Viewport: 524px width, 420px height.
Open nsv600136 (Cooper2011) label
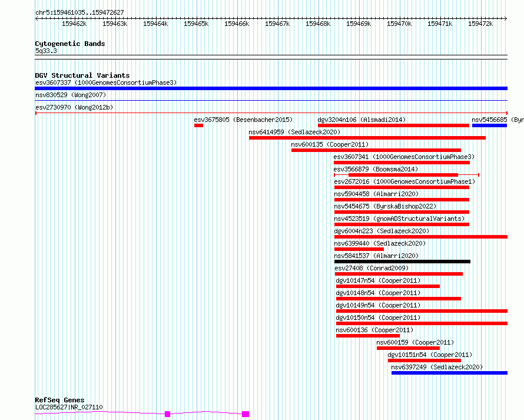[374, 330]
